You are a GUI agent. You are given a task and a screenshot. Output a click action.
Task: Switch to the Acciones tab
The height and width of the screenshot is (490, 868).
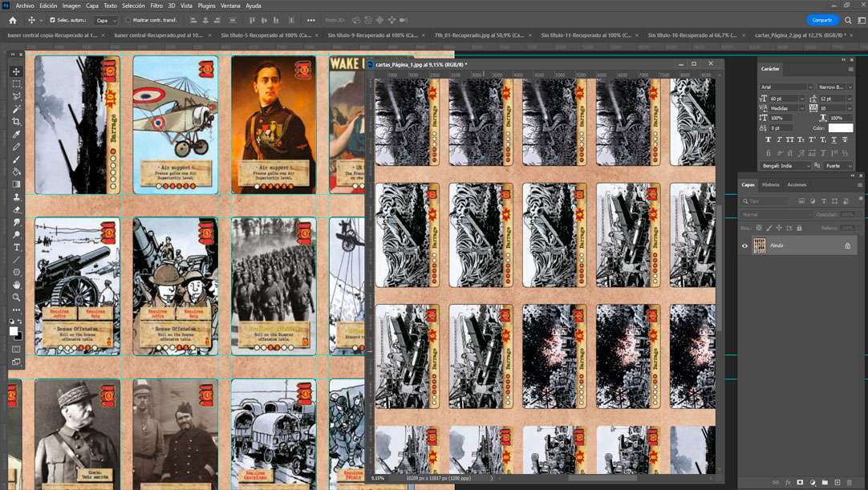click(x=797, y=184)
